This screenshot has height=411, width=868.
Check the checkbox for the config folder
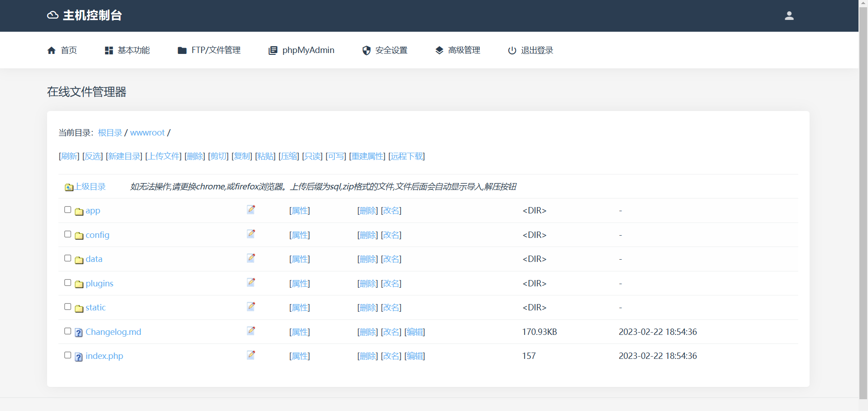click(x=68, y=234)
